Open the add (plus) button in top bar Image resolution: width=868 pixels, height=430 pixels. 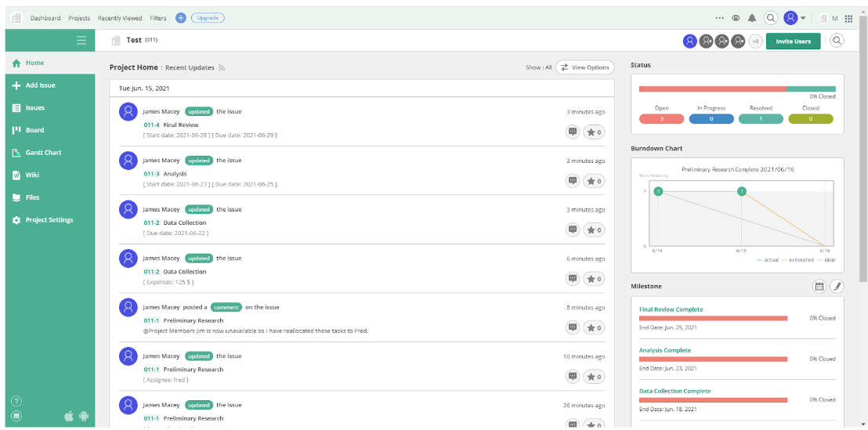pyautogui.click(x=180, y=18)
